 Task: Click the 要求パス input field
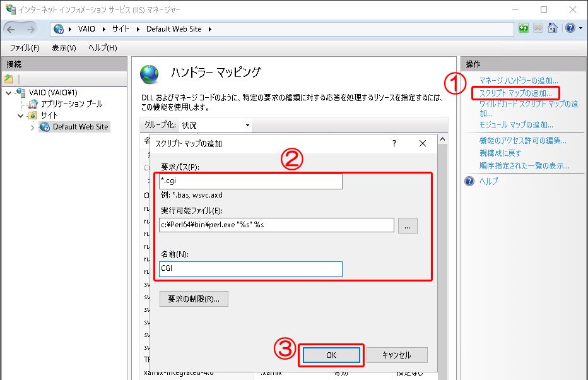point(250,182)
